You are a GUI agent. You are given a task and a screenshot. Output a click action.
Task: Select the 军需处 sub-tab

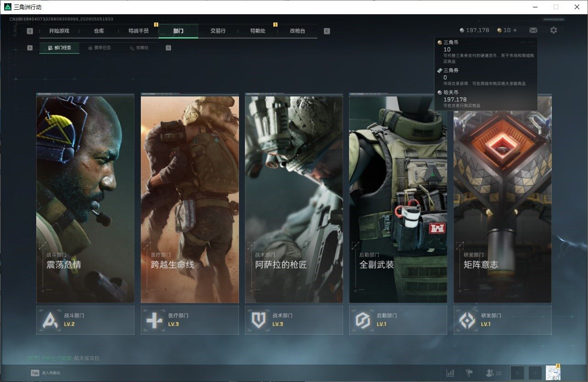pos(139,48)
